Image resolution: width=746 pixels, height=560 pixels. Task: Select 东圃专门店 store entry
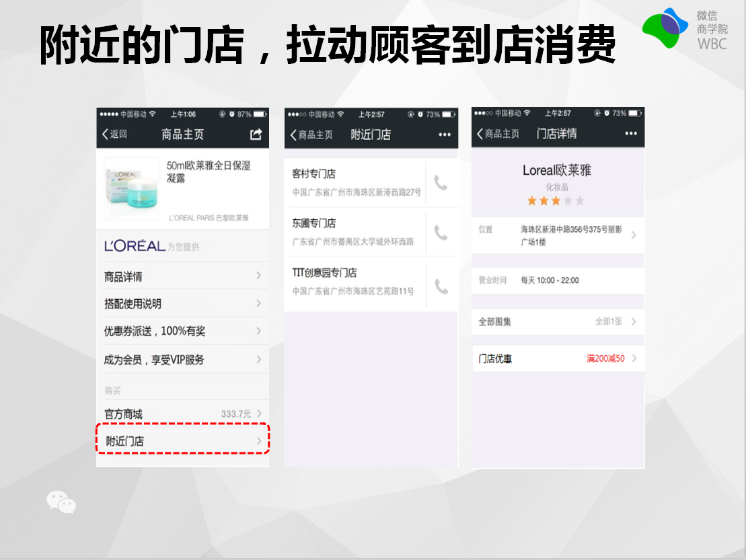355,232
